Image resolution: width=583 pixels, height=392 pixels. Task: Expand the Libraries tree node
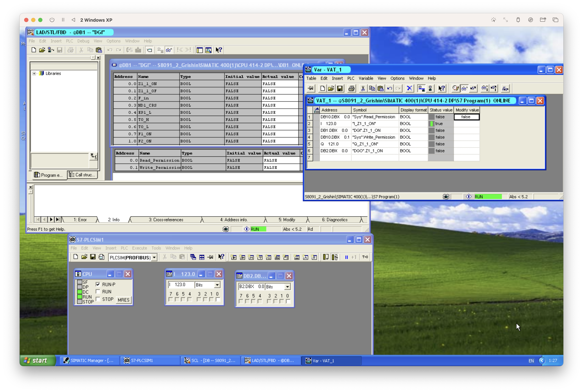(34, 73)
